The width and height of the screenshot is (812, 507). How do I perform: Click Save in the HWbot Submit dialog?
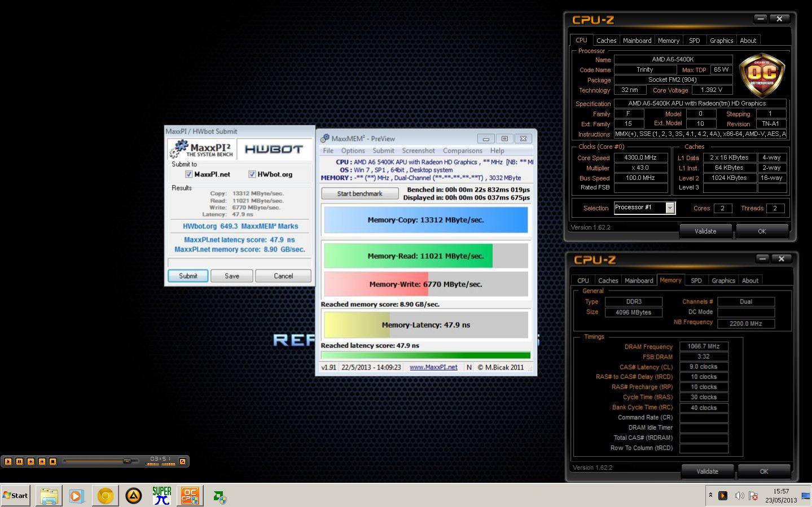232,276
